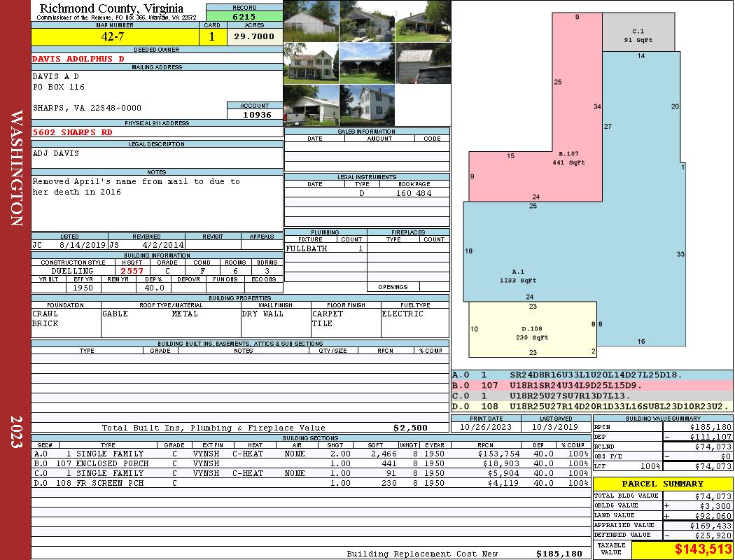Select map number 42-7
The image size is (735, 560).
point(113,36)
